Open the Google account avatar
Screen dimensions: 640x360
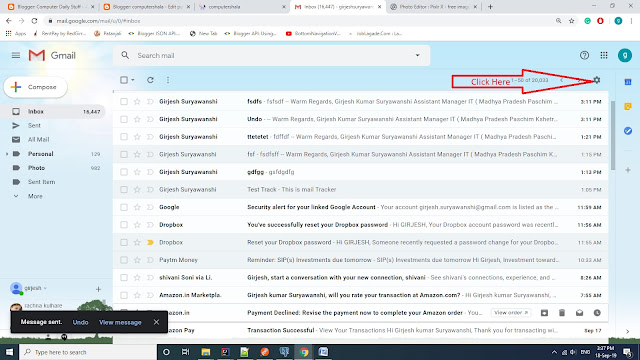pos(624,55)
